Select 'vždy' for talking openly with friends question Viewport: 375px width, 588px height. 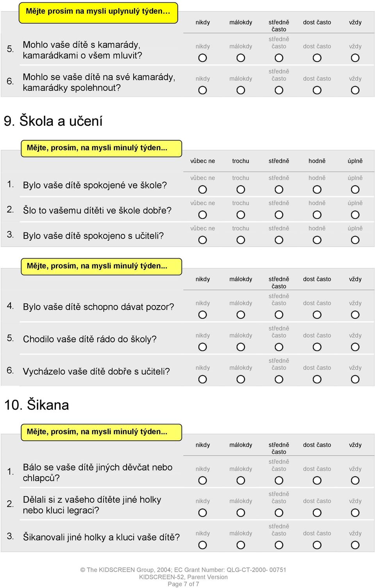(x=355, y=58)
